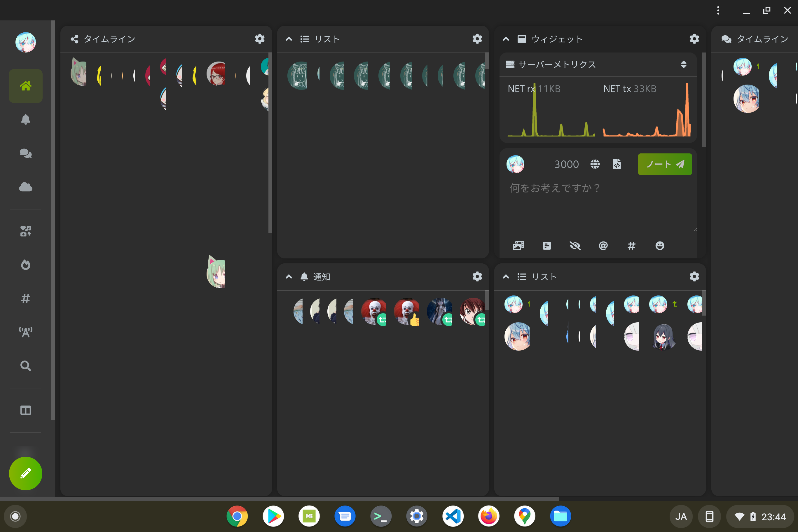Toggle hide content eye-slash icon
This screenshot has height=532, width=798.
pos(575,246)
